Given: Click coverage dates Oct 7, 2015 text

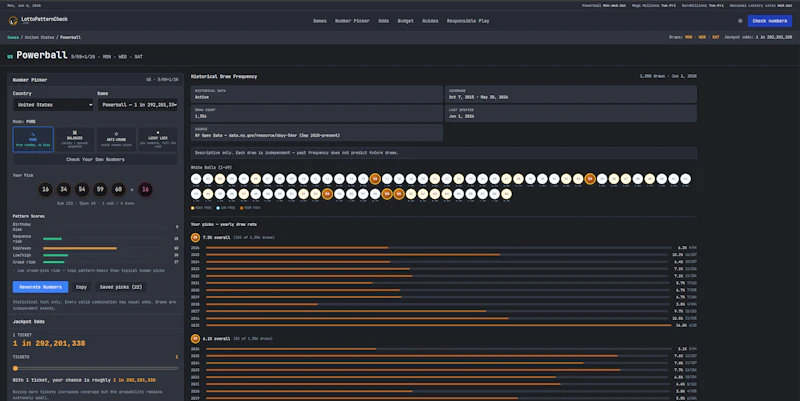Looking at the screenshot, I should coord(478,97).
